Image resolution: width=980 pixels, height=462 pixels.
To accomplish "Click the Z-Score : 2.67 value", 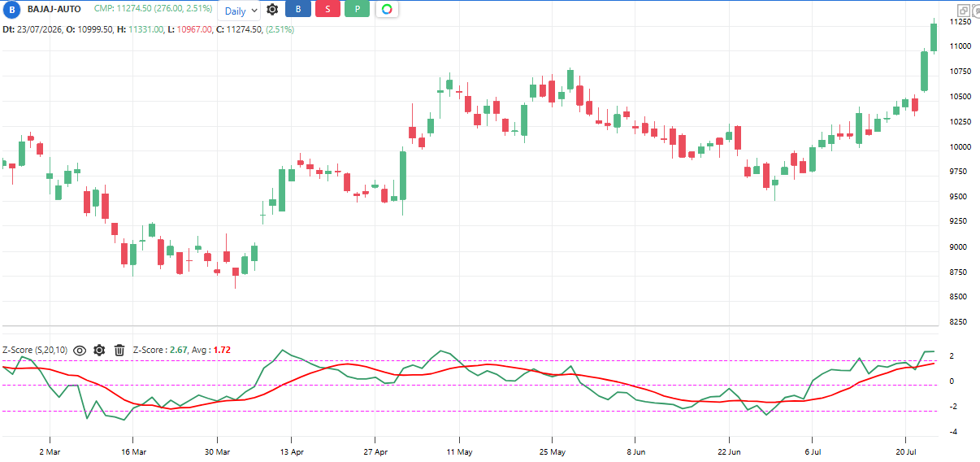I will point(160,351).
